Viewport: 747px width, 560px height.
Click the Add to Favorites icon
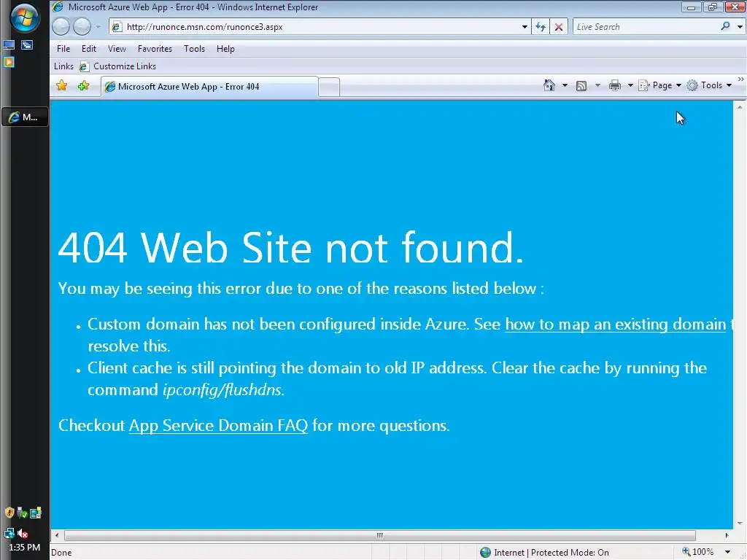84,86
